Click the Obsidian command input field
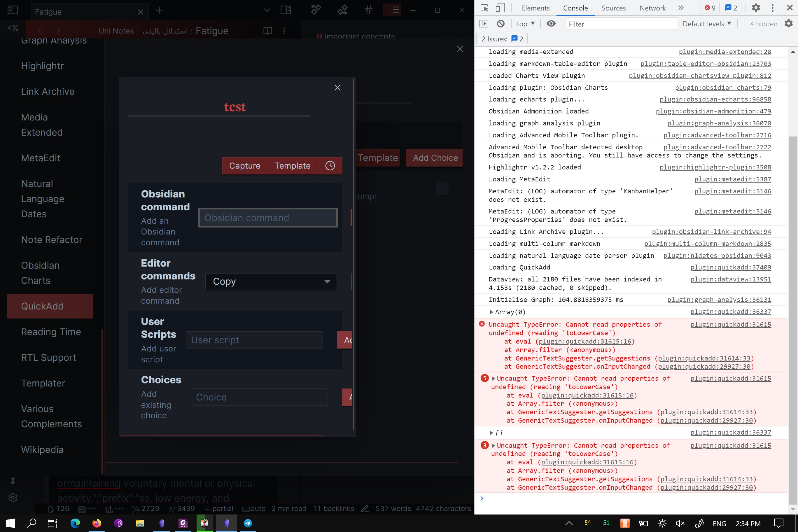Image resolution: width=798 pixels, height=532 pixels. tap(268, 218)
